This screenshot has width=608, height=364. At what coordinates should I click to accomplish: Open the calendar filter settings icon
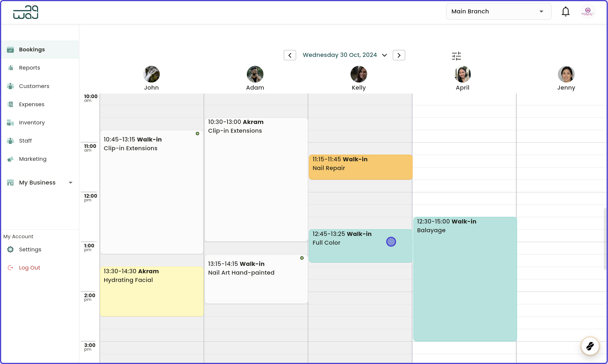pyautogui.click(x=456, y=56)
